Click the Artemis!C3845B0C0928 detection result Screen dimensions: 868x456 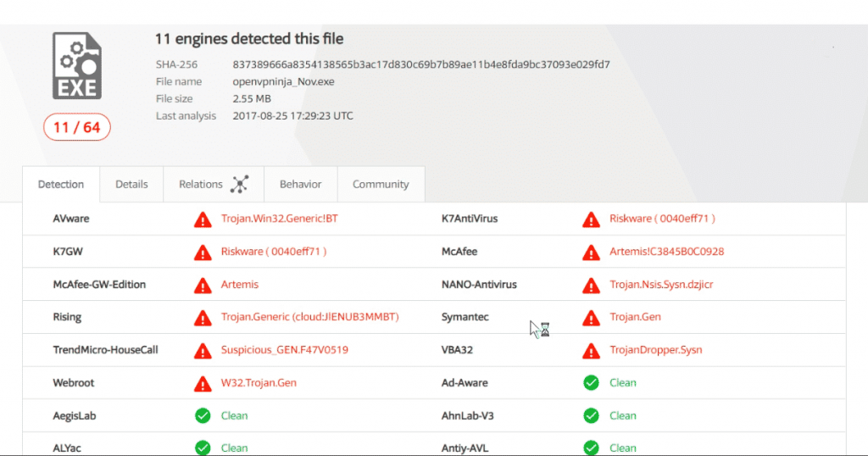(x=667, y=251)
